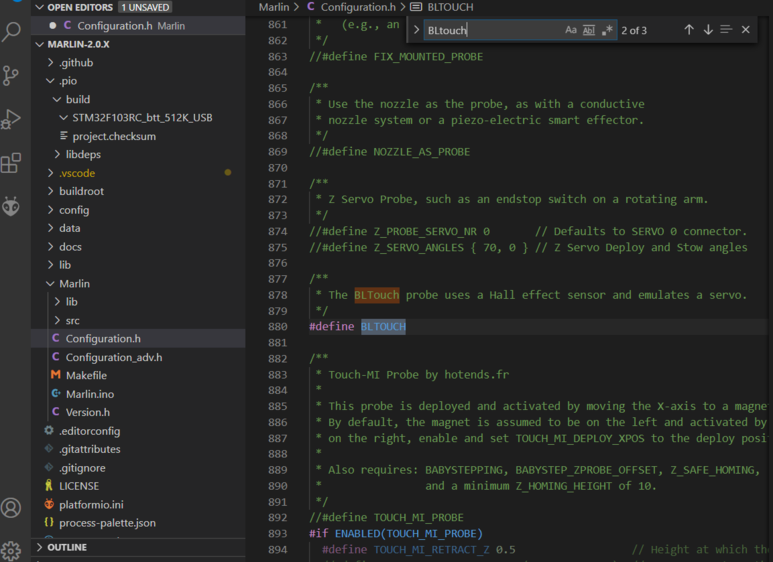Click the '2 of 3' match counter
Viewport: 773px width, 562px height.
coord(634,31)
